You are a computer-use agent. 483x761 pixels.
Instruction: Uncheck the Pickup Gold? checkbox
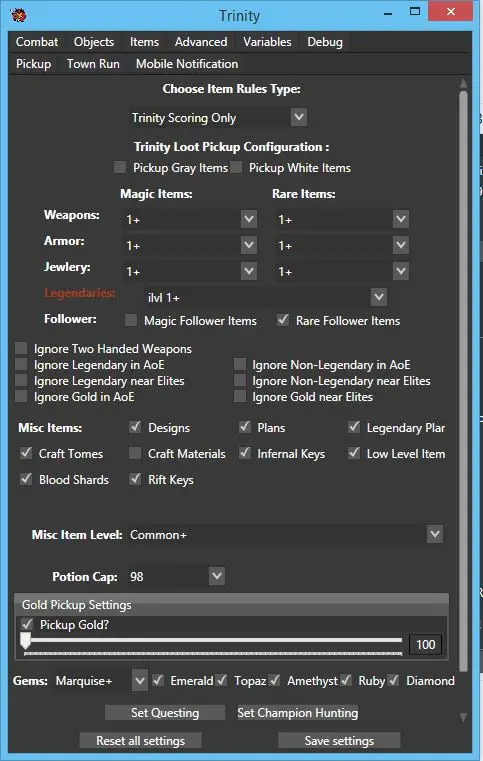coord(27,624)
